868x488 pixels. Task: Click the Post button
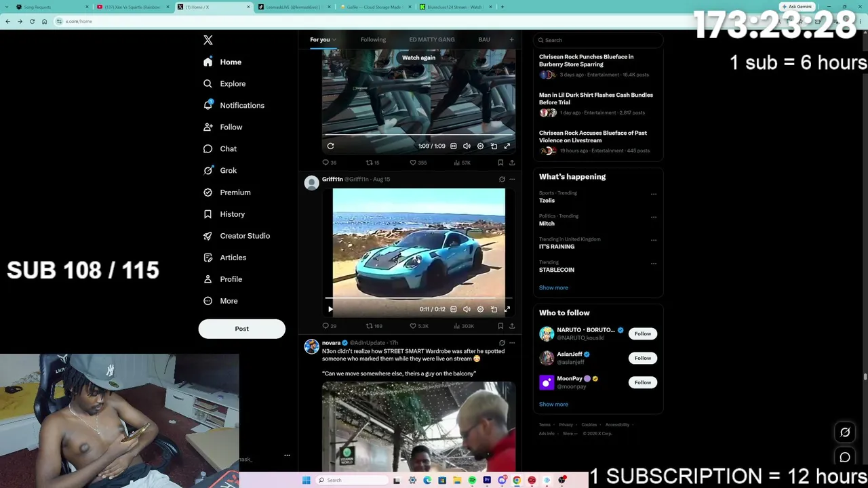242,329
